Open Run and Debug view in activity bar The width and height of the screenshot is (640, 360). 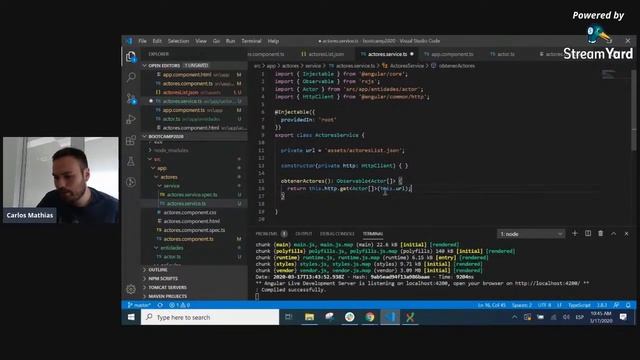[x=131, y=119]
